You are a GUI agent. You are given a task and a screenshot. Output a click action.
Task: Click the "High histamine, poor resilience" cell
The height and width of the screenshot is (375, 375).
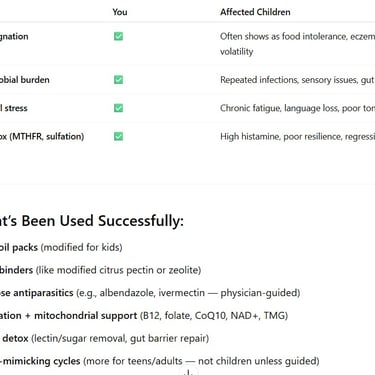click(297, 137)
